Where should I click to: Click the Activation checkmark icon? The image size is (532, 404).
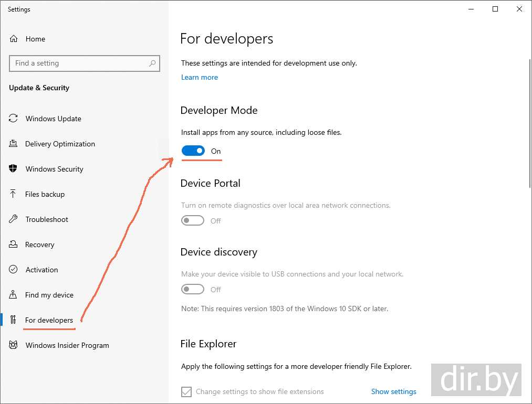(x=14, y=270)
